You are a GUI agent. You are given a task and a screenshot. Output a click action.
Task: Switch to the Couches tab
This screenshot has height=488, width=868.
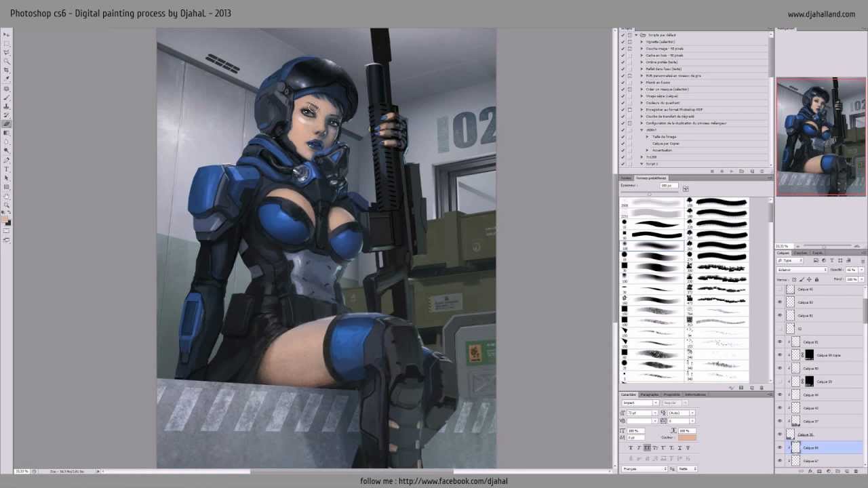[x=802, y=253]
